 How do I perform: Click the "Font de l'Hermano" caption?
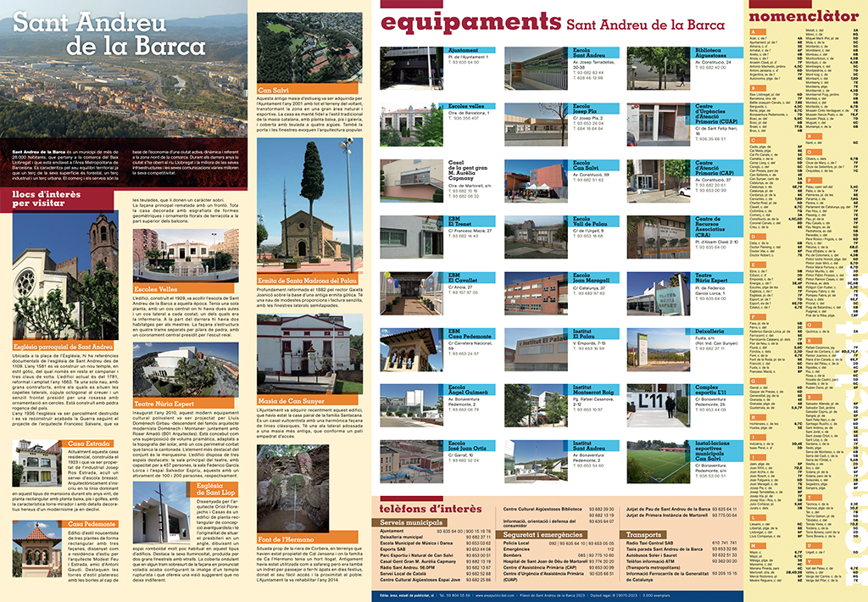(307, 539)
